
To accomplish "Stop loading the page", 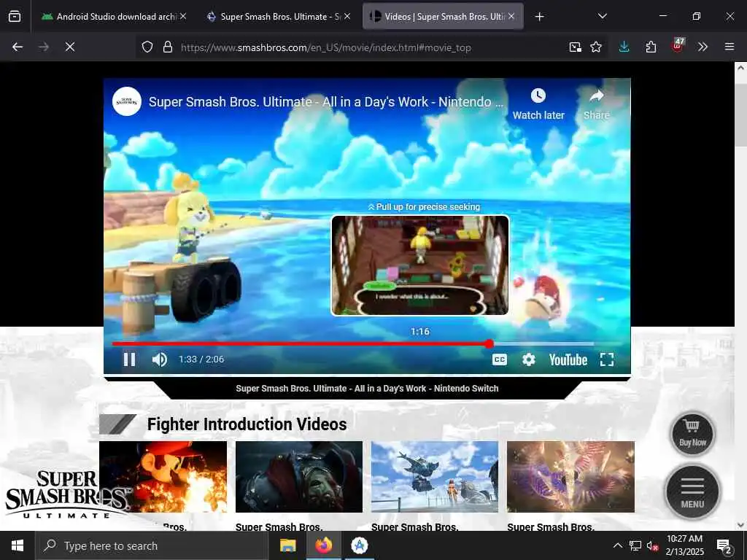I will 70,47.
